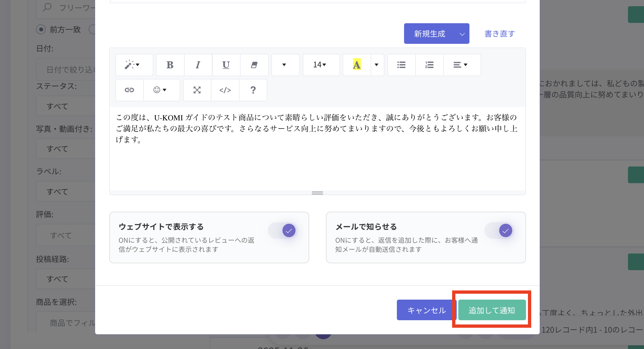Switch the editor to fullscreen mode
This screenshot has height=349, width=644.
197,90
